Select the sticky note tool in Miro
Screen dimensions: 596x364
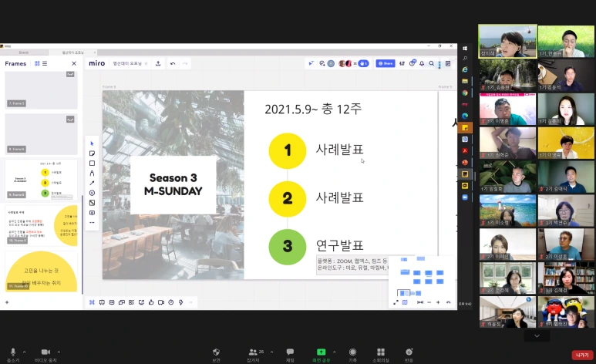92,153
